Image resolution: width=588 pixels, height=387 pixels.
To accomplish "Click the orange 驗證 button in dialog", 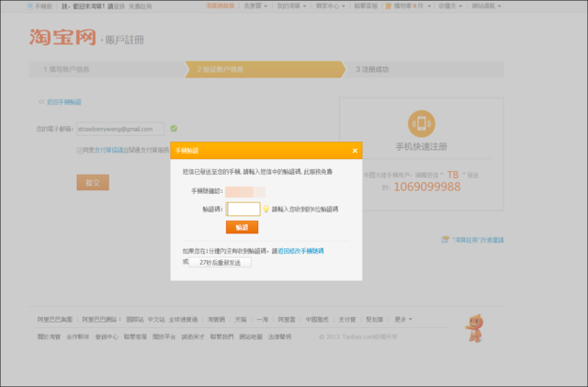I will pos(242,227).
